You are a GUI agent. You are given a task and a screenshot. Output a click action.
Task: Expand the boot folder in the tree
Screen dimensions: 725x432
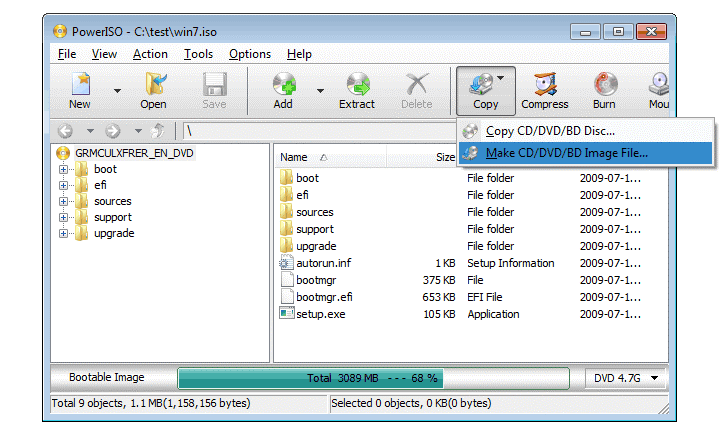[63, 169]
